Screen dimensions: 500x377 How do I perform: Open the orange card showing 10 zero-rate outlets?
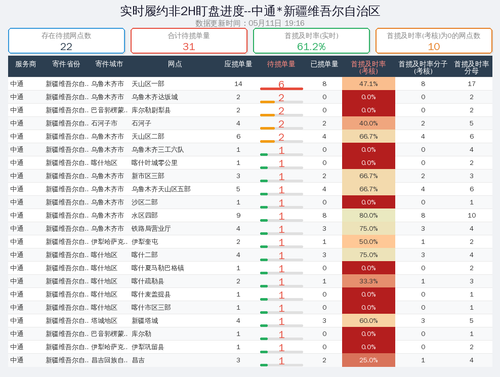(434, 41)
